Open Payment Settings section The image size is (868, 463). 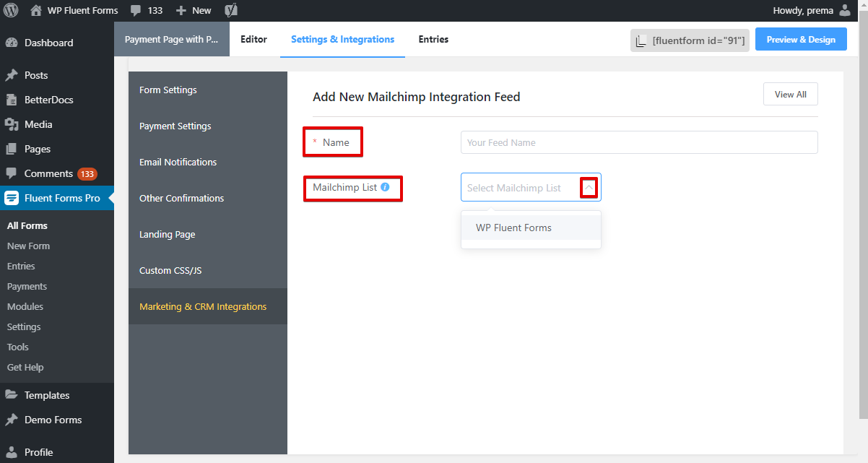pos(208,126)
